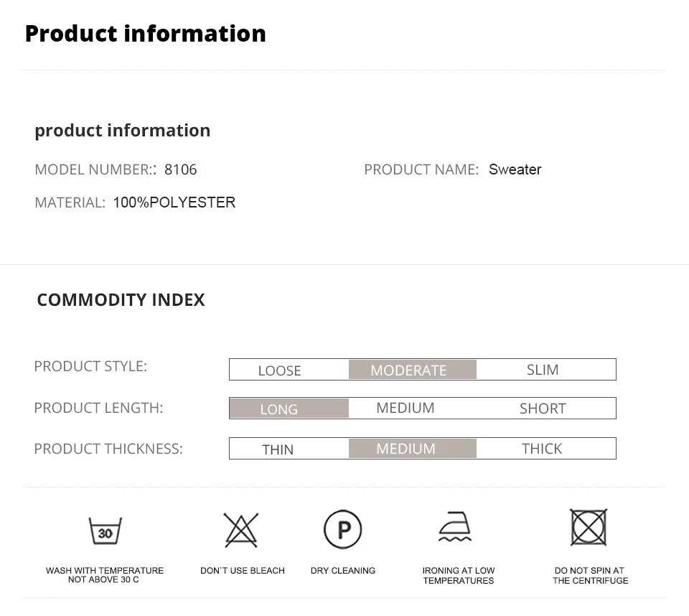Click the bold Product information title
The width and height of the screenshot is (689, 616).
[x=146, y=34]
